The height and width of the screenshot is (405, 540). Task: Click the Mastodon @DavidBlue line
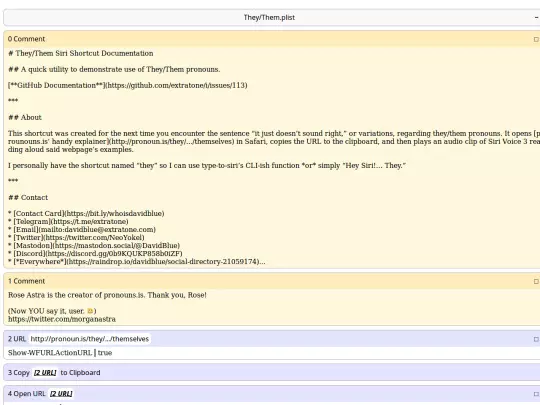[x=94, y=246]
